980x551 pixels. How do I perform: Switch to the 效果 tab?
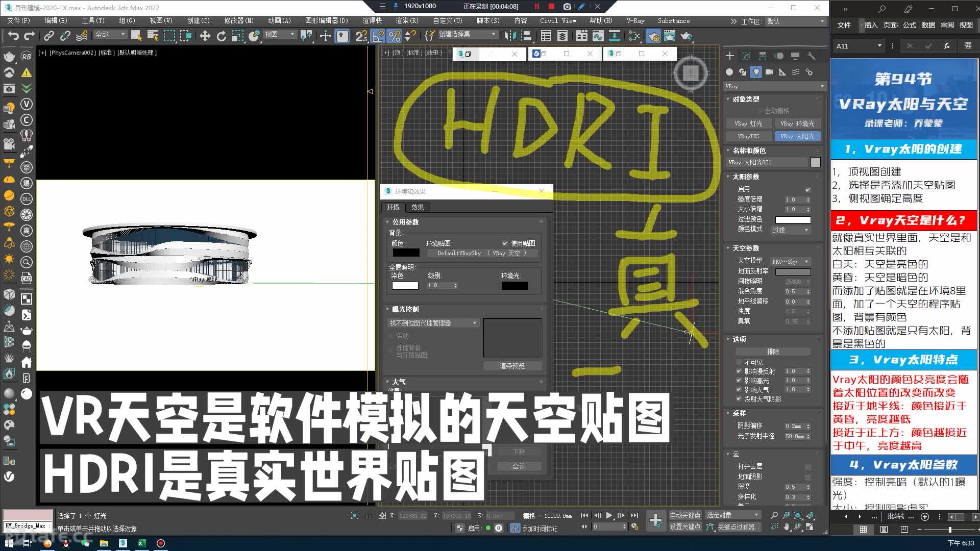[x=418, y=207]
